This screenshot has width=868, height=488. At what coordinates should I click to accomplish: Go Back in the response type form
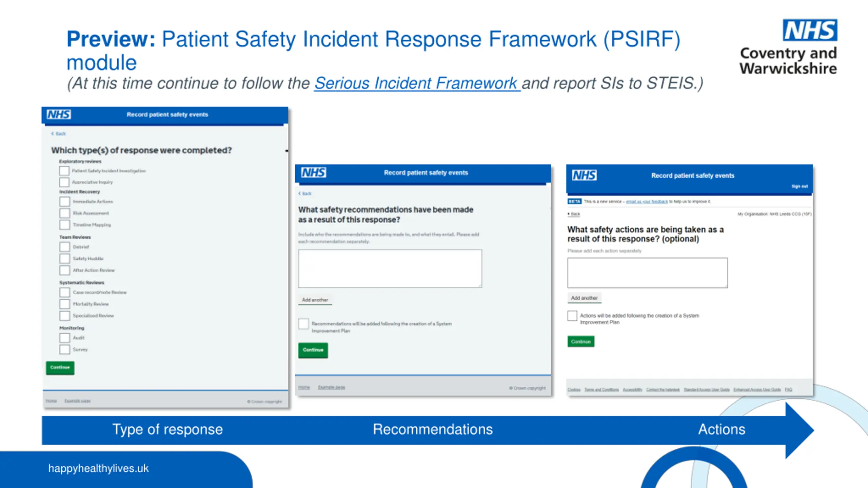[x=59, y=134]
